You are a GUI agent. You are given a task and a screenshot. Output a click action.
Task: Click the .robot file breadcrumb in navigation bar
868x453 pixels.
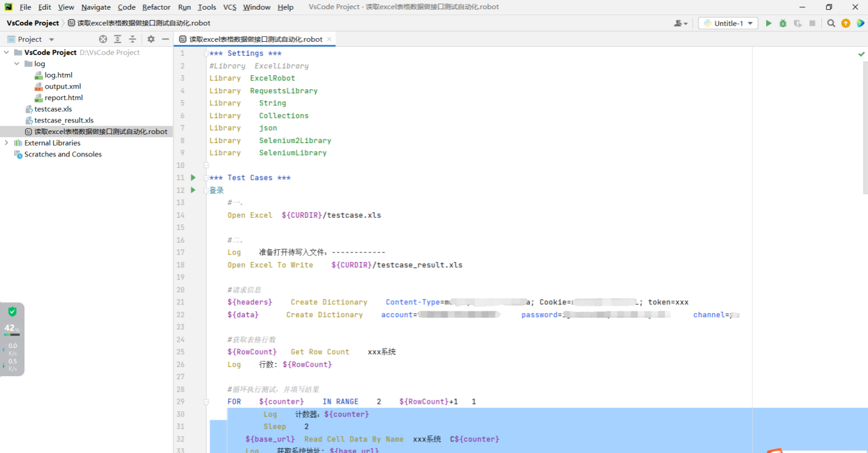click(x=139, y=23)
